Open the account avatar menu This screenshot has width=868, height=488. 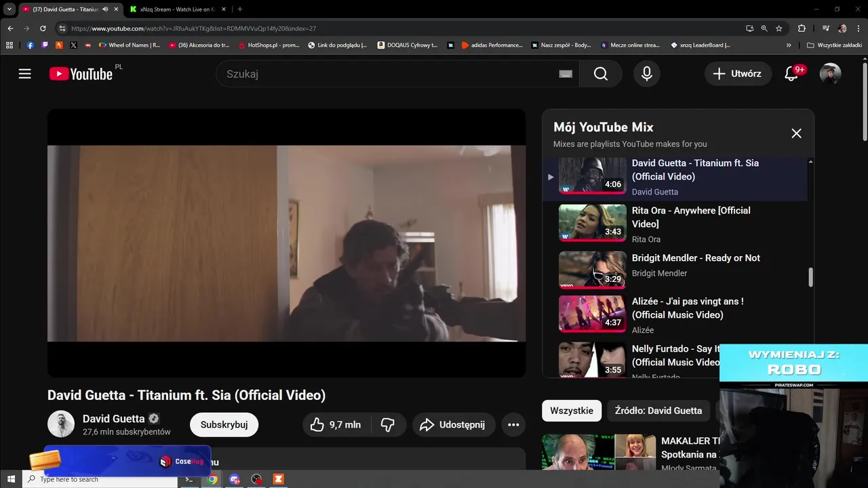tap(830, 74)
